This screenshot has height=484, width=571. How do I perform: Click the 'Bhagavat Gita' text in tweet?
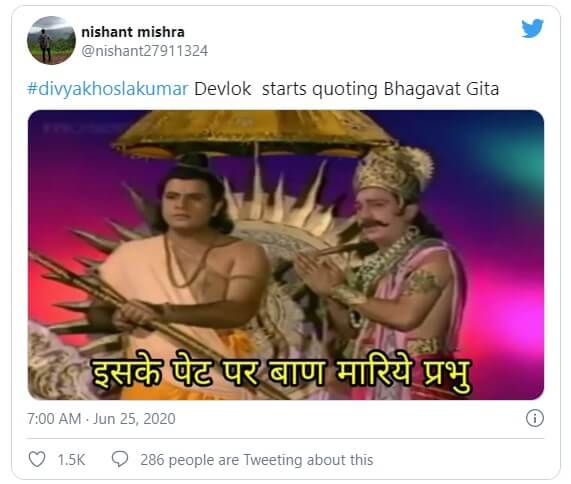441,89
